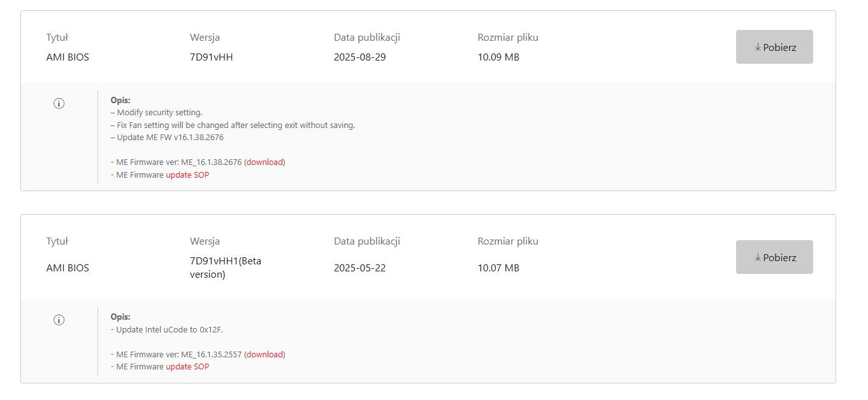The width and height of the screenshot is (868, 400).
Task: Open update SOP link in Beta card
Action: click(x=187, y=367)
